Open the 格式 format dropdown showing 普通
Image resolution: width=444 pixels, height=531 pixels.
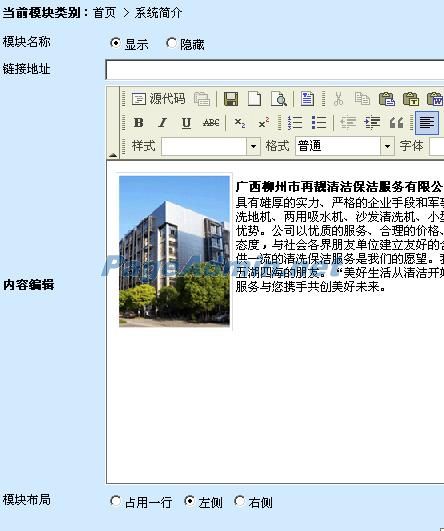pos(345,146)
